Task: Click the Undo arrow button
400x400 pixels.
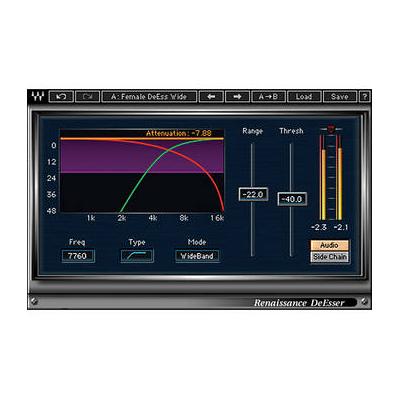Action: coord(61,97)
